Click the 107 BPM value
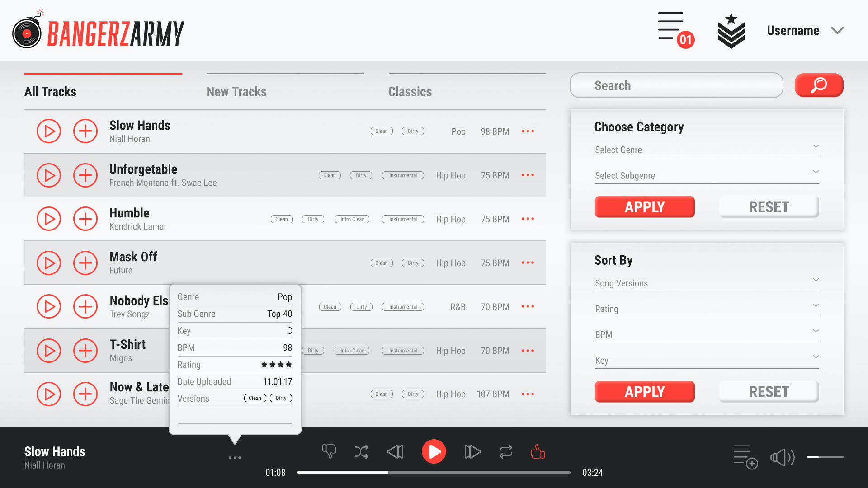This screenshot has width=868, height=488. tap(493, 394)
